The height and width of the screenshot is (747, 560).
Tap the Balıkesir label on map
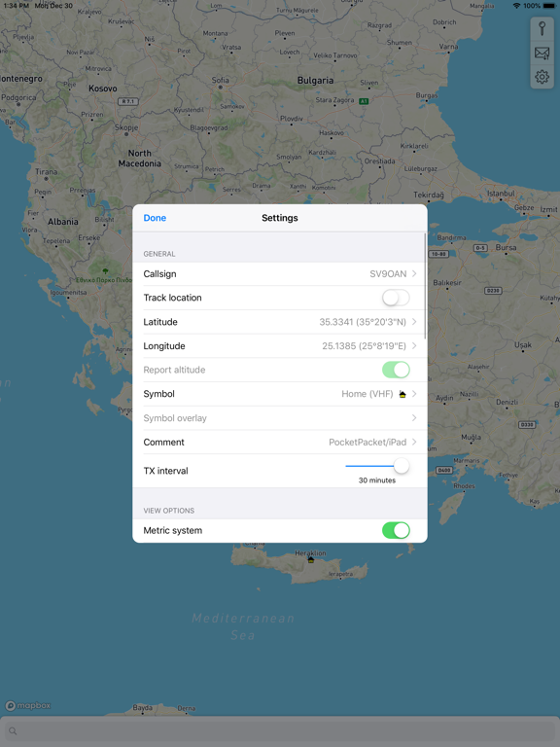tap(447, 282)
